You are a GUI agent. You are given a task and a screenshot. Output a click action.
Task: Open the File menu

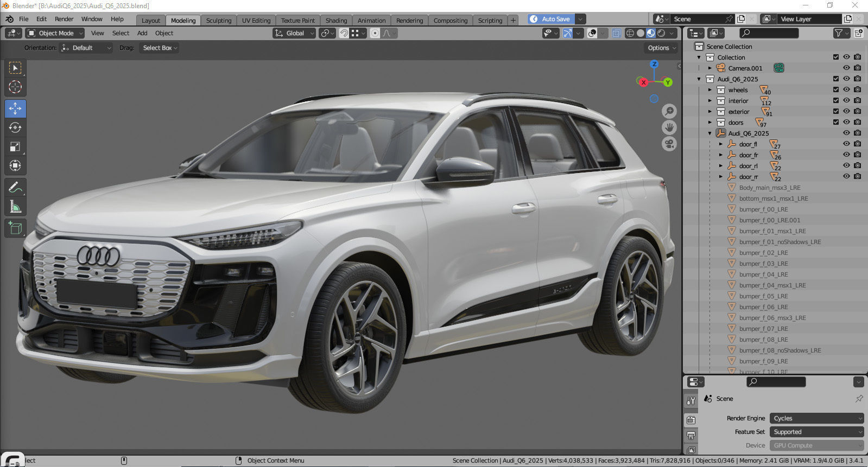(24, 19)
